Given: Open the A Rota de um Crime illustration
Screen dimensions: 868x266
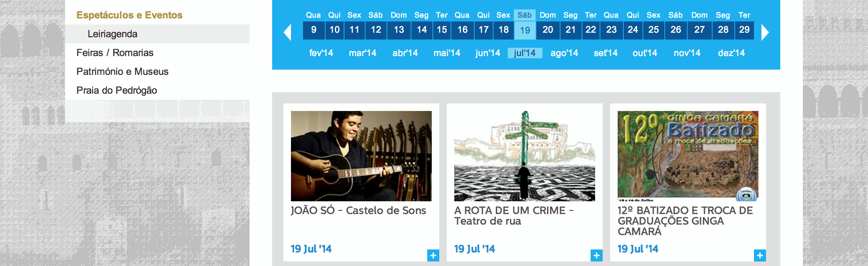Looking at the screenshot, I should point(525,156).
